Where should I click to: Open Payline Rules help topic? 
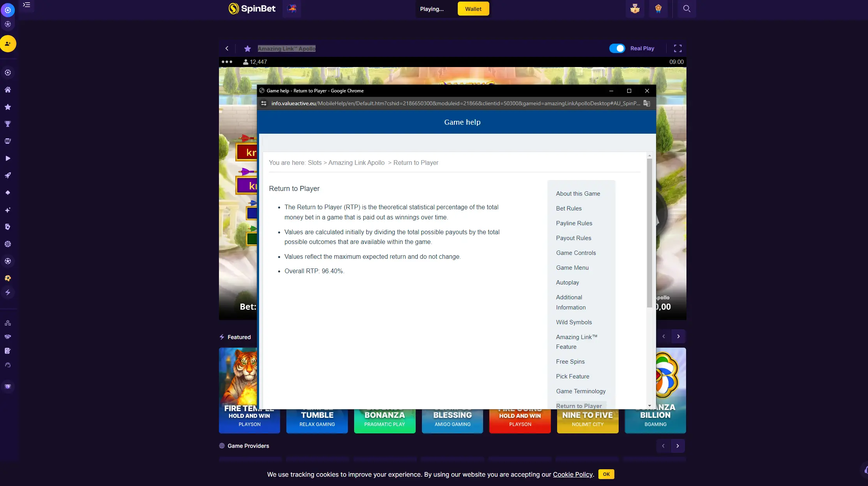coord(574,223)
